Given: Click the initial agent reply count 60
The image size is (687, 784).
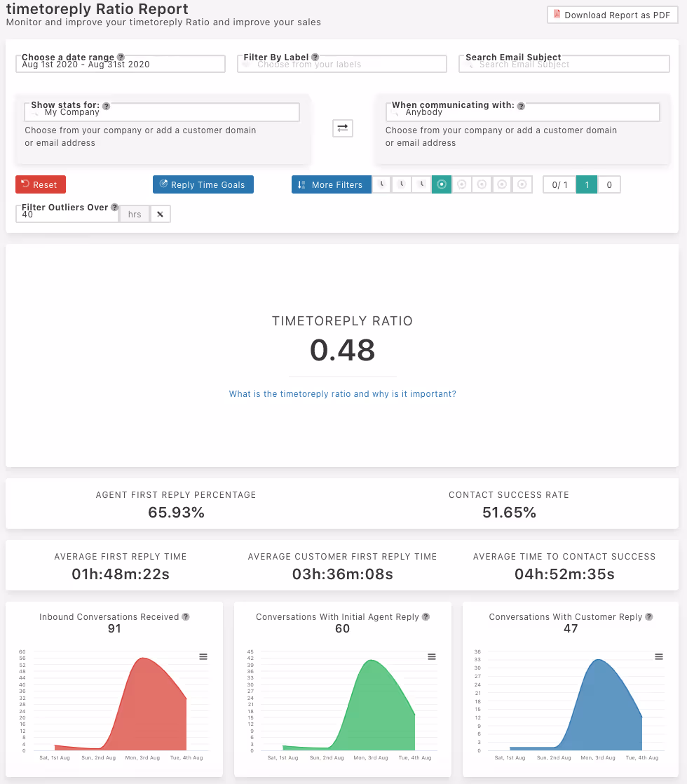Looking at the screenshot, I should tap(343, 628).
